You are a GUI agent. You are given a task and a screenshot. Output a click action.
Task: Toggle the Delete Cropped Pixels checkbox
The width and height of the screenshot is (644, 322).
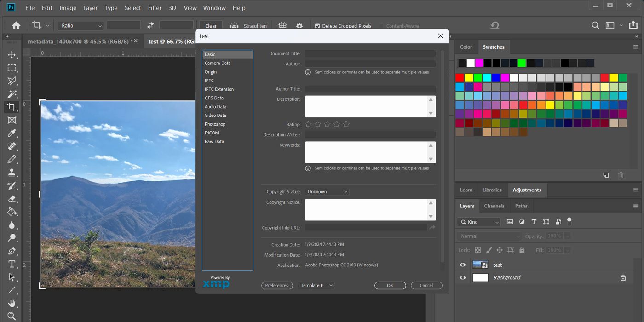coord(317,26)
